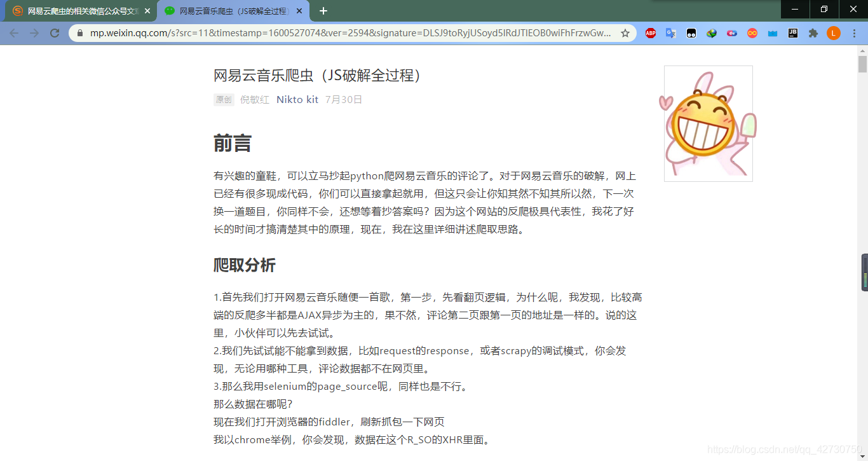Open the Chrome three-dot menu

(854, 33)
